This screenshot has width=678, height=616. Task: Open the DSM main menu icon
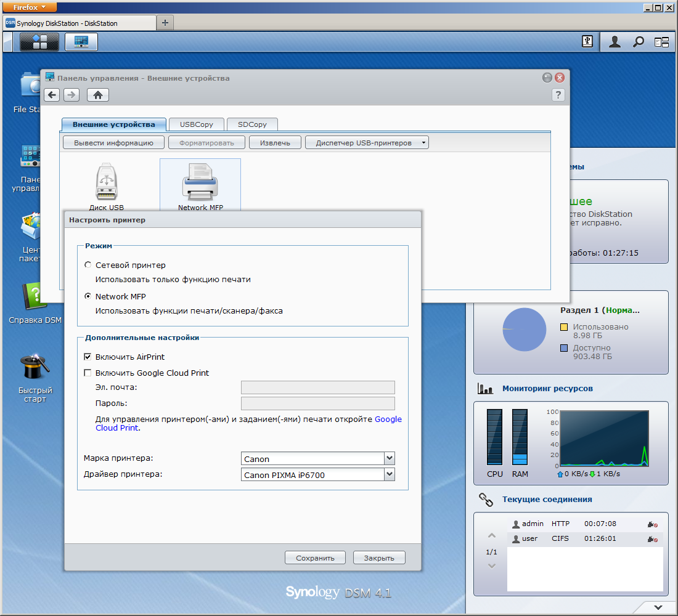[x=39, y=42]
